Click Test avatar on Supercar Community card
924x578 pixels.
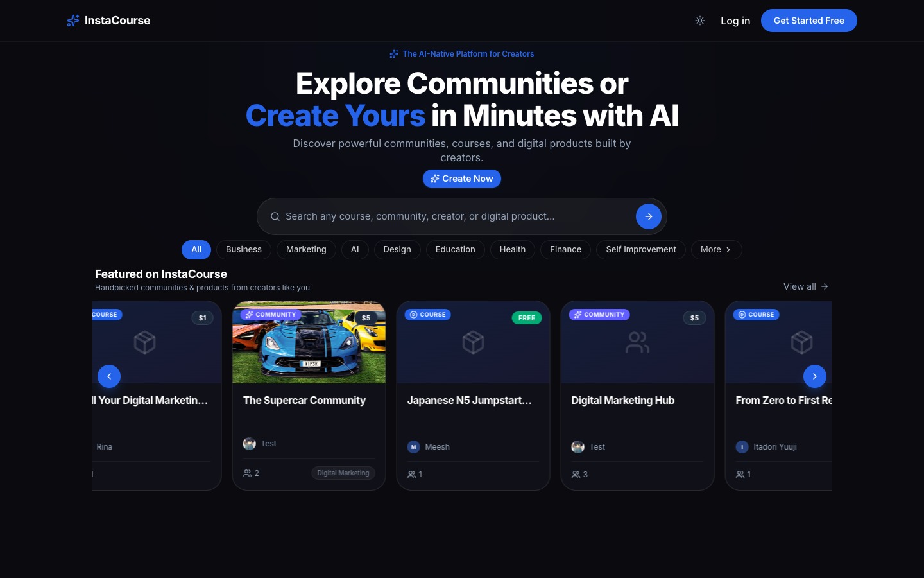pyautogui.click(x=250, y=444)
